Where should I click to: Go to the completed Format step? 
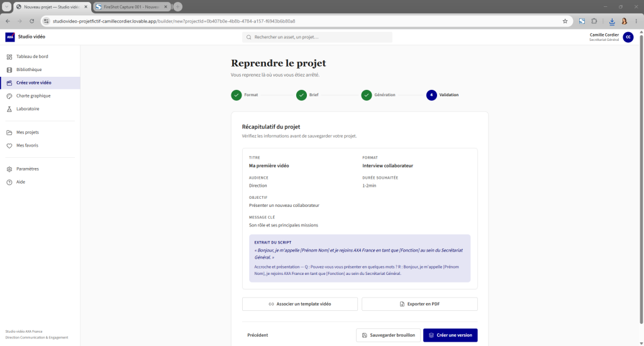236,96
